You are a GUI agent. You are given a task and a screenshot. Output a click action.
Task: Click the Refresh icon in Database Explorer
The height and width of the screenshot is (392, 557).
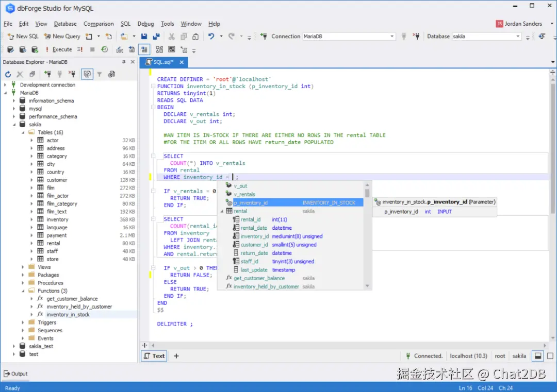[8, 73]
